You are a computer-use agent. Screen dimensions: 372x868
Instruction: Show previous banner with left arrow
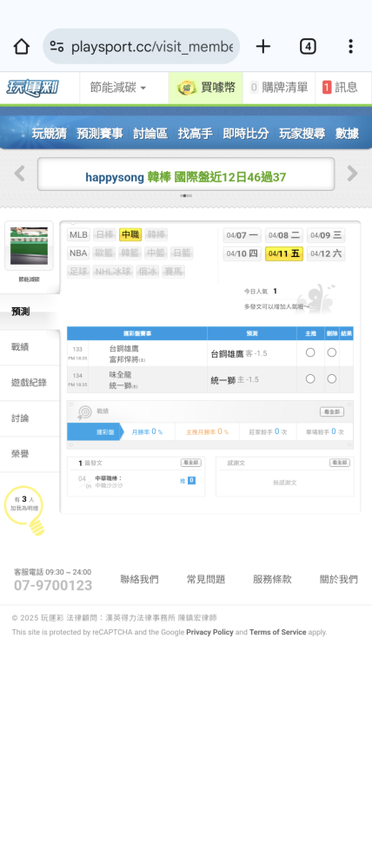pos(19,174)
